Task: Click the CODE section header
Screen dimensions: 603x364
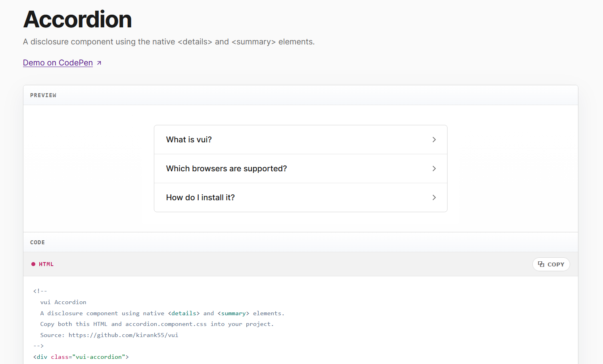Action: (x=37, y=242)
